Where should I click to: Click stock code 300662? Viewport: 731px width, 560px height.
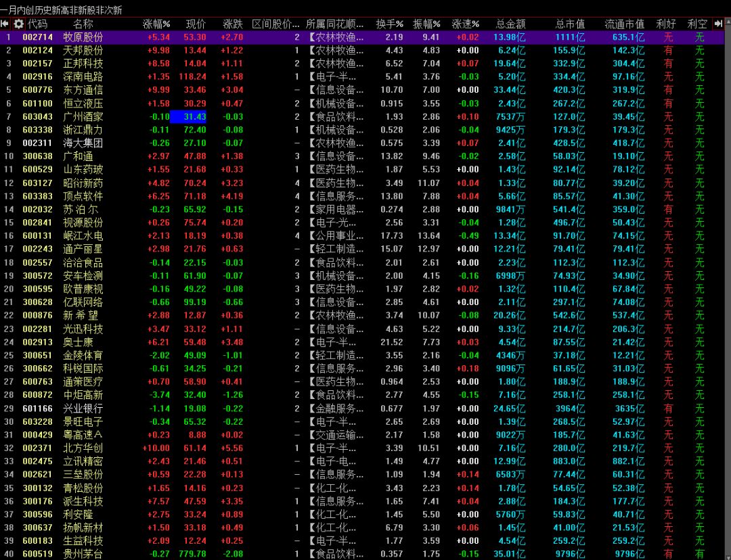point(38,369)
